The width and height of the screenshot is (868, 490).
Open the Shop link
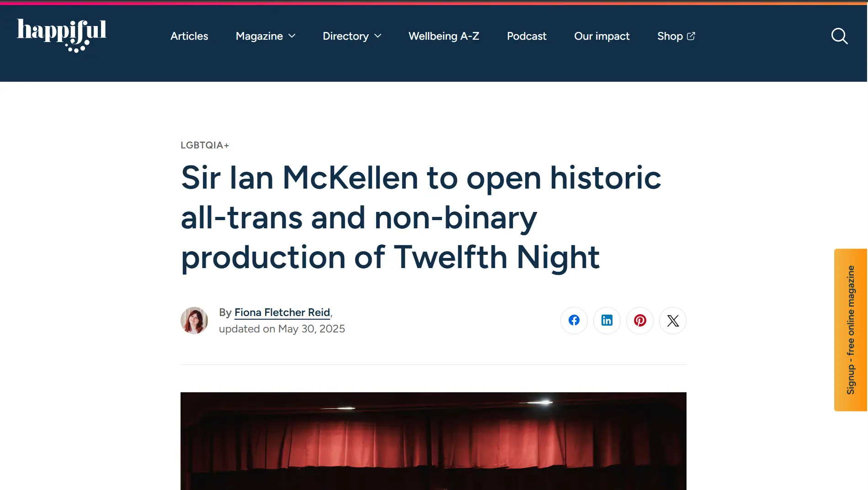[676, 36]
